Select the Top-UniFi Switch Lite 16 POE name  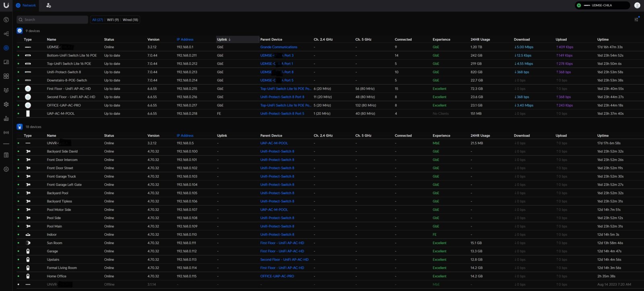pyautogui.click(x=69, y=64)
